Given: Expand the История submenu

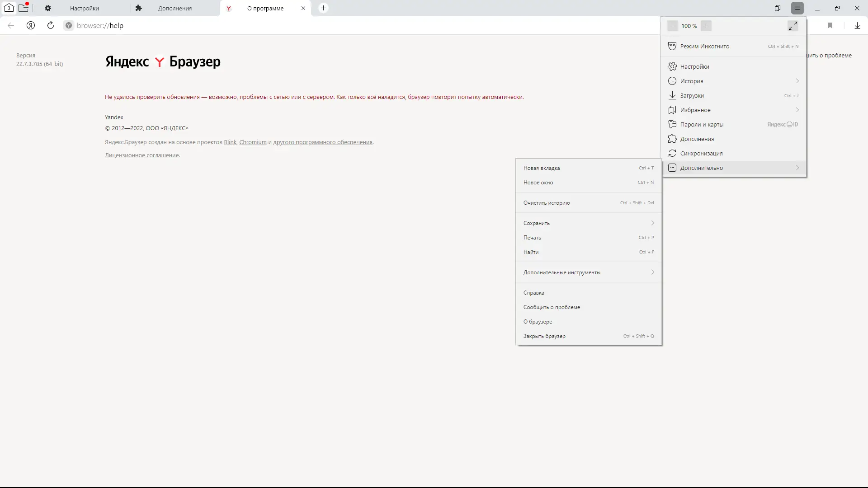Looking at the screenshot, I should [797, 81].
